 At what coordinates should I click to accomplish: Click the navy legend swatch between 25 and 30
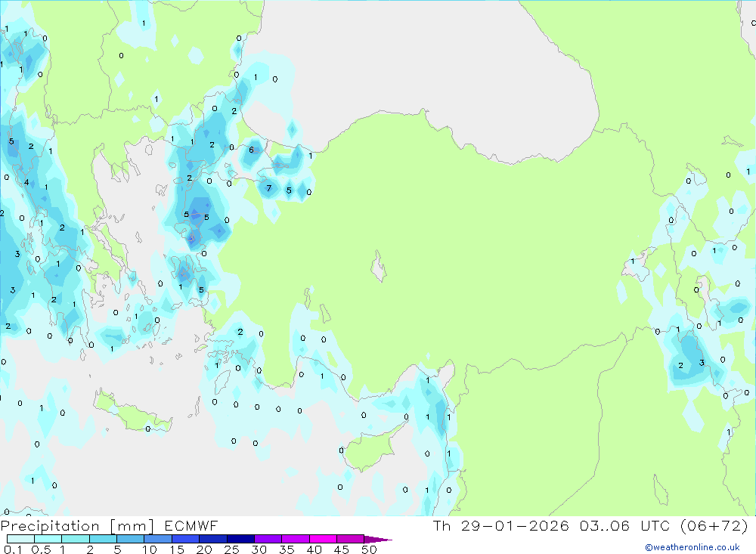point(240,539)
